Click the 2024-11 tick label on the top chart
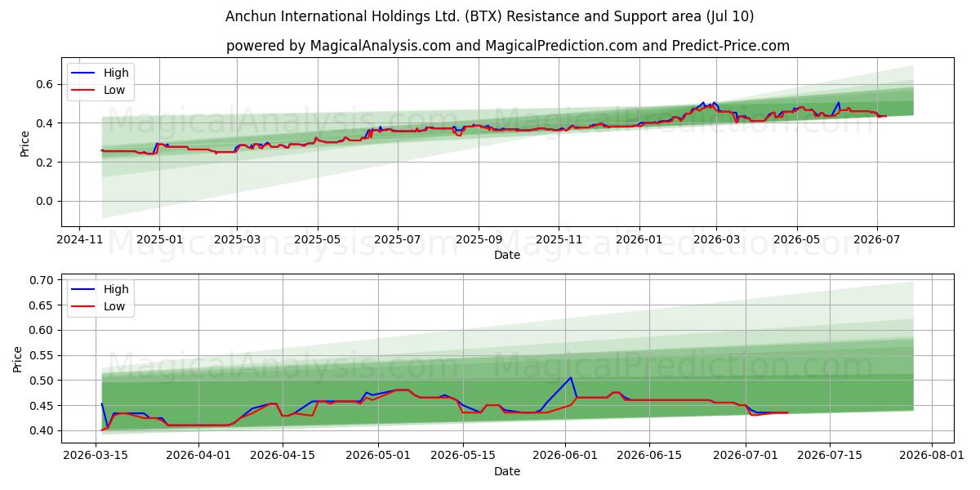 pyautogui.click(x=78, y=239)
